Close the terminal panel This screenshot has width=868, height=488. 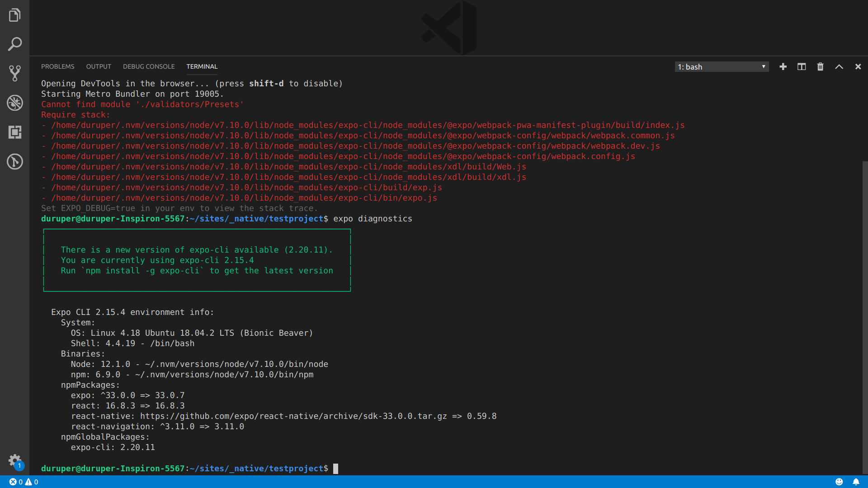858,67
